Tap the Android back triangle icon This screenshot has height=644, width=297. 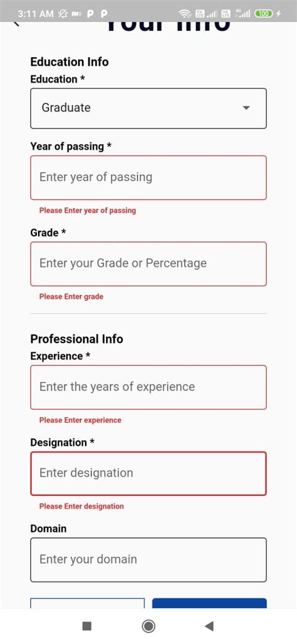point(209,626)
